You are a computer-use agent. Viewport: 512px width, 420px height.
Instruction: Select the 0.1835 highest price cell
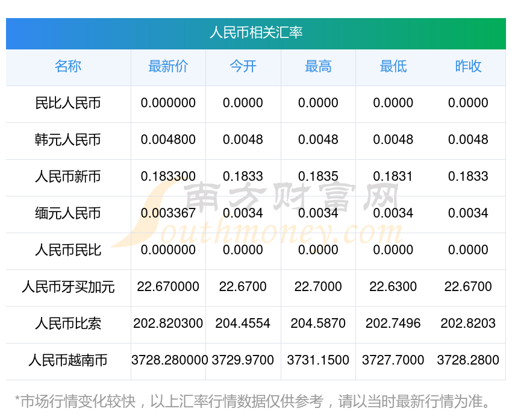pos(318,177)
